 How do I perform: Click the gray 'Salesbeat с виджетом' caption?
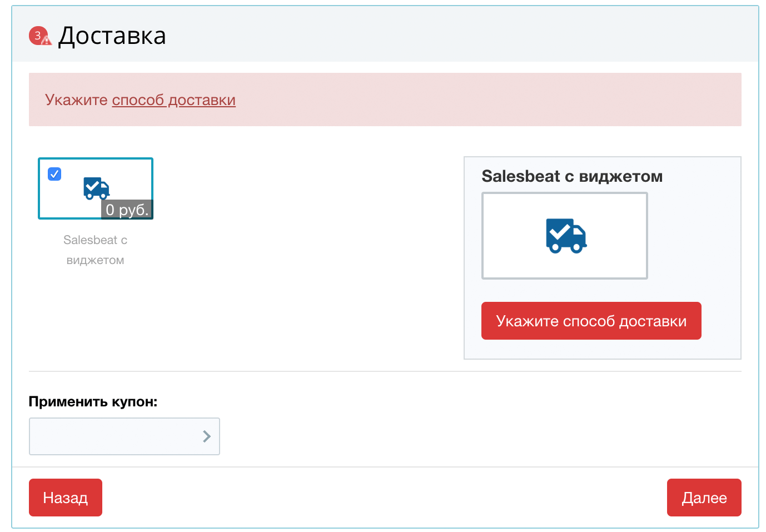[x=96, y=250]
